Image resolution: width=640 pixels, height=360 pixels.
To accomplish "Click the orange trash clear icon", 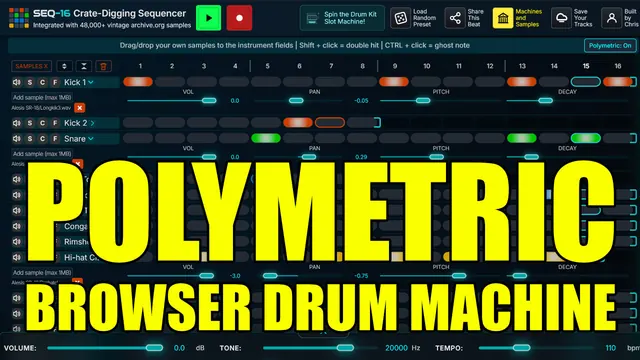I will click(x=103, y=66).
